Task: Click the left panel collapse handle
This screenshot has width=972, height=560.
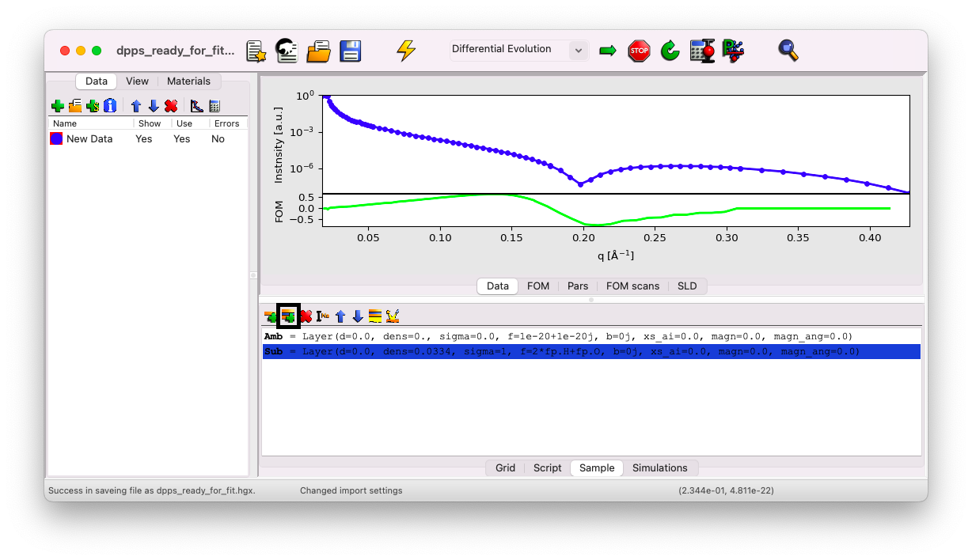Action: coord(253,275)
